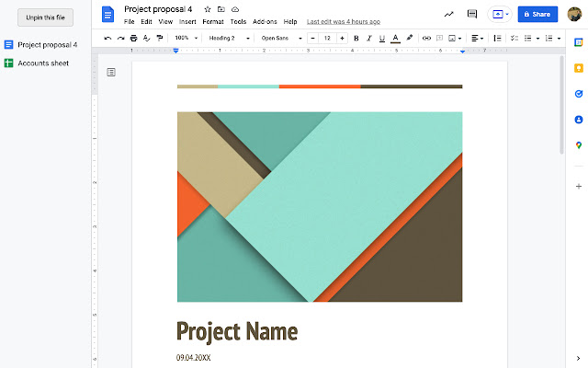Open the 'Last edit was 4 hours ago' link
This screenshot has width=588, height=368.
pos(344,22)
